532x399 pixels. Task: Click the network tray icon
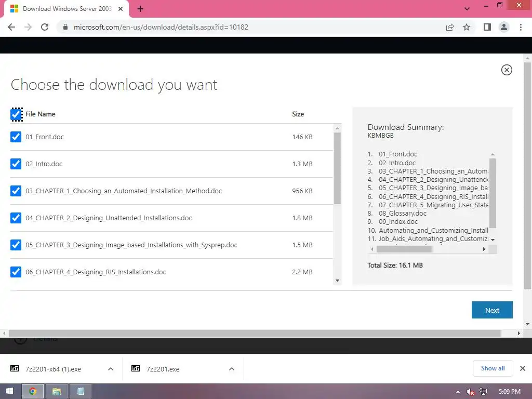click(x=483, y=392)
